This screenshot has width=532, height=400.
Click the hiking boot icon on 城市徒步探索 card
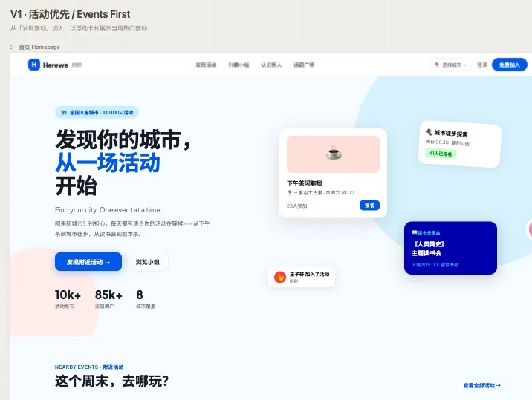pos(429,132)
